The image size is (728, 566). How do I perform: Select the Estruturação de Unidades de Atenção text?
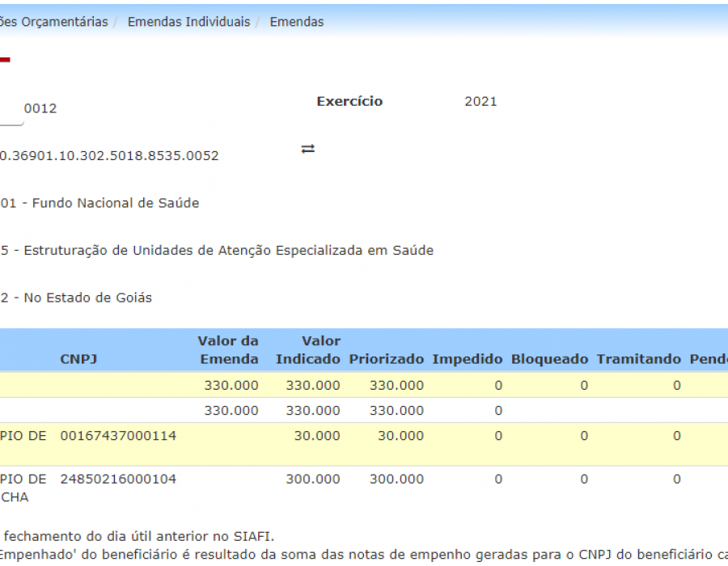[x=217, y=251]
